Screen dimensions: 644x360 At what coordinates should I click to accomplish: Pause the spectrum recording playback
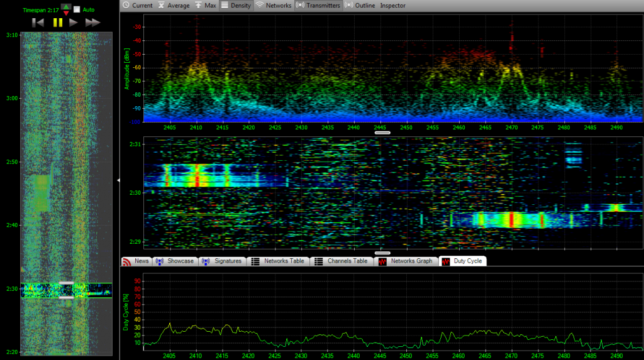point(57,23)
